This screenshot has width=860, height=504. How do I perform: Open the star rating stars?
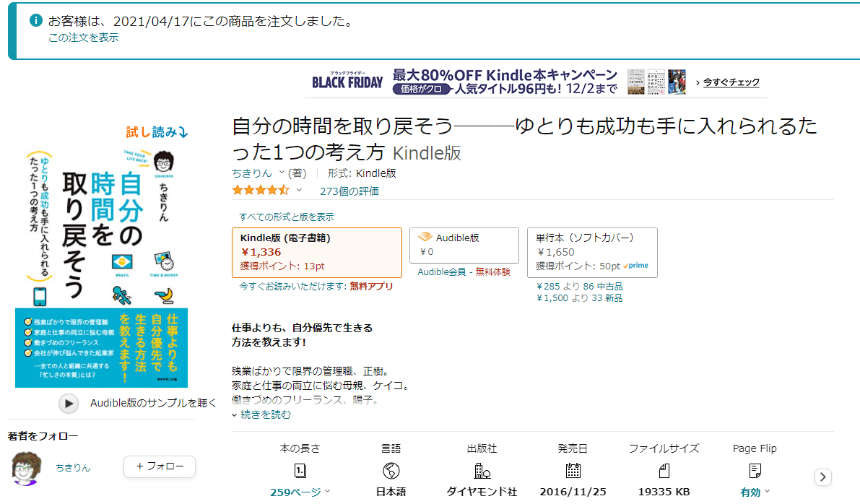[x=260, y=191]
